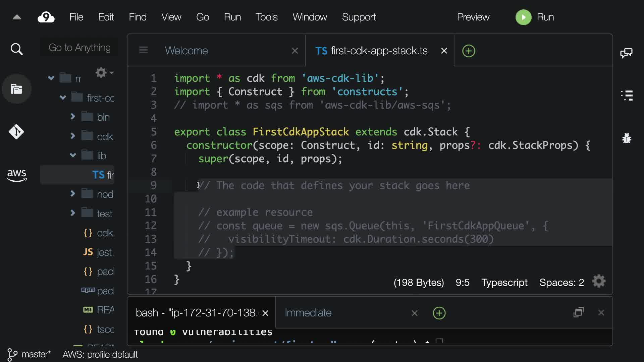Collapse the lib folder
This screenshot has height=362, width=644.
(x=72, y=155)
